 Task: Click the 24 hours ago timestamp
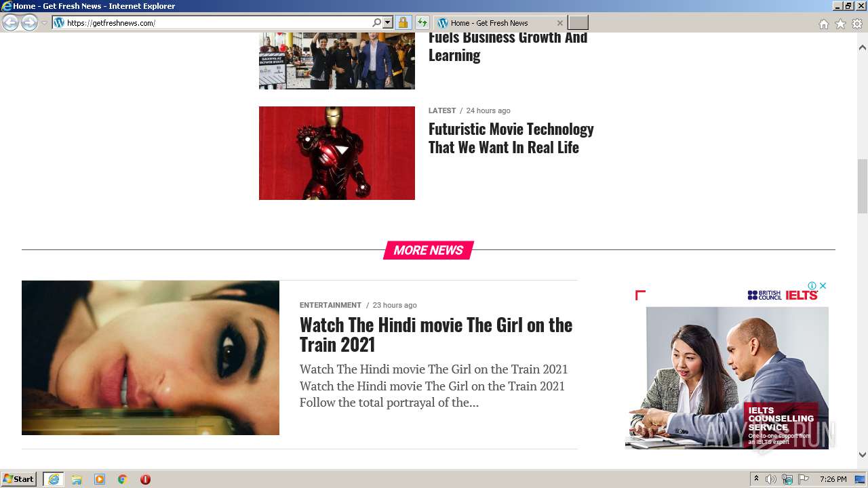488,110
